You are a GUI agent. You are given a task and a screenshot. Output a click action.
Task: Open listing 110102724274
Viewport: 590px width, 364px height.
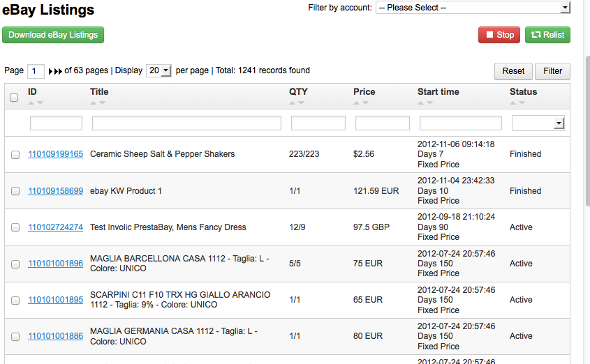pyautogui.click(x=55, y=227)
